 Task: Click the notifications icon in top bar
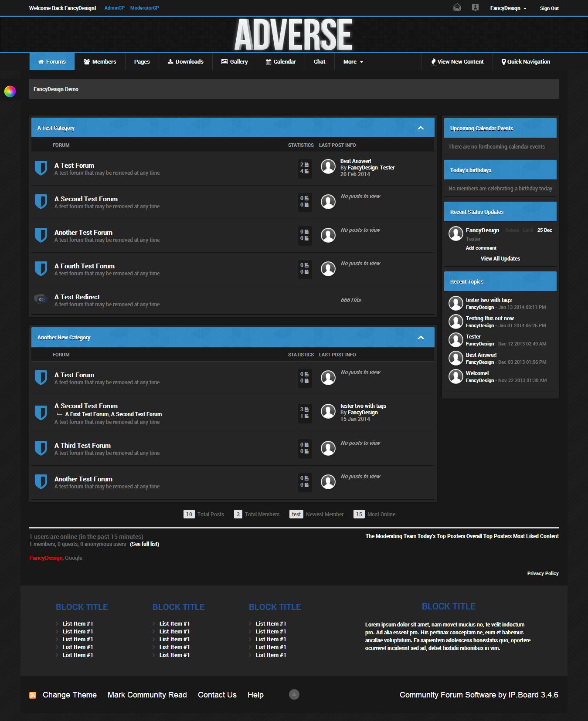[475, 7]
